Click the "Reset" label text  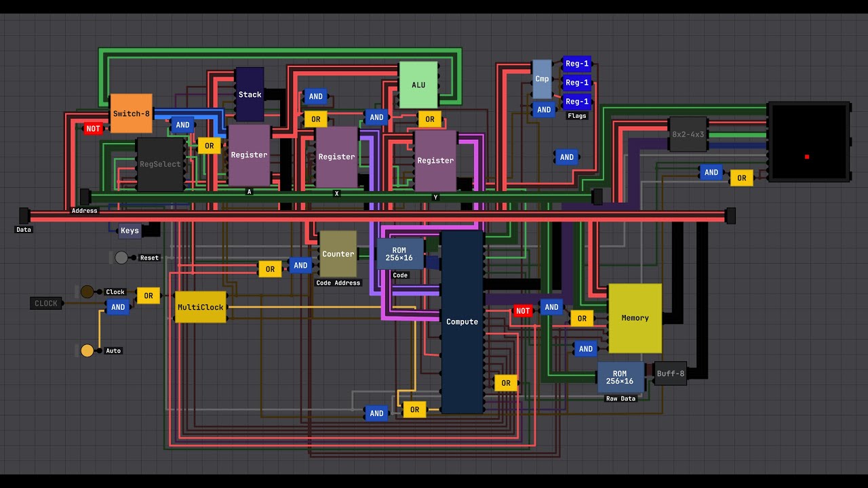tap(149, 258)
